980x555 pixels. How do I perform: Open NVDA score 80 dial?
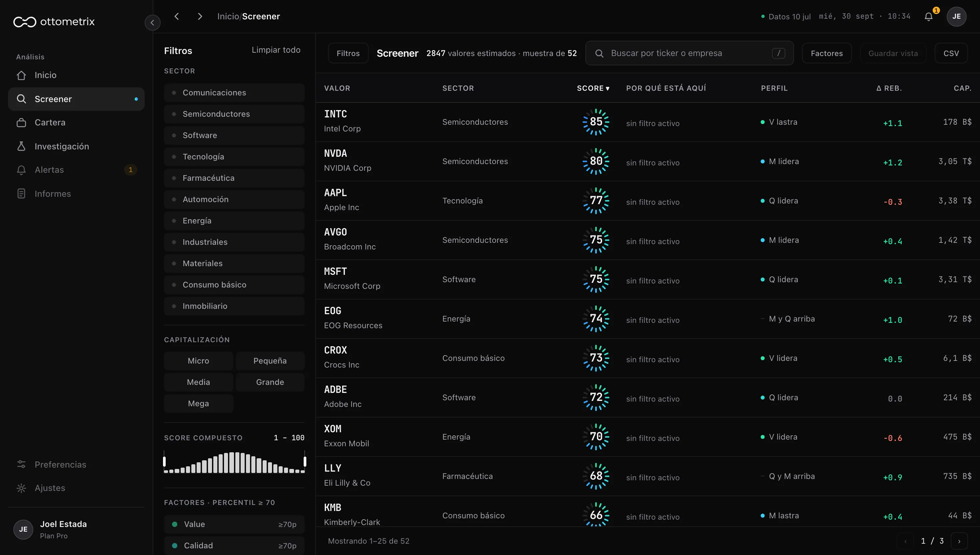click(596, 161)
